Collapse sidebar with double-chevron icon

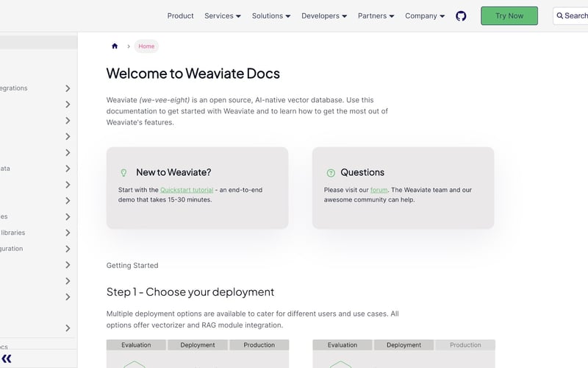coord(7,358)
